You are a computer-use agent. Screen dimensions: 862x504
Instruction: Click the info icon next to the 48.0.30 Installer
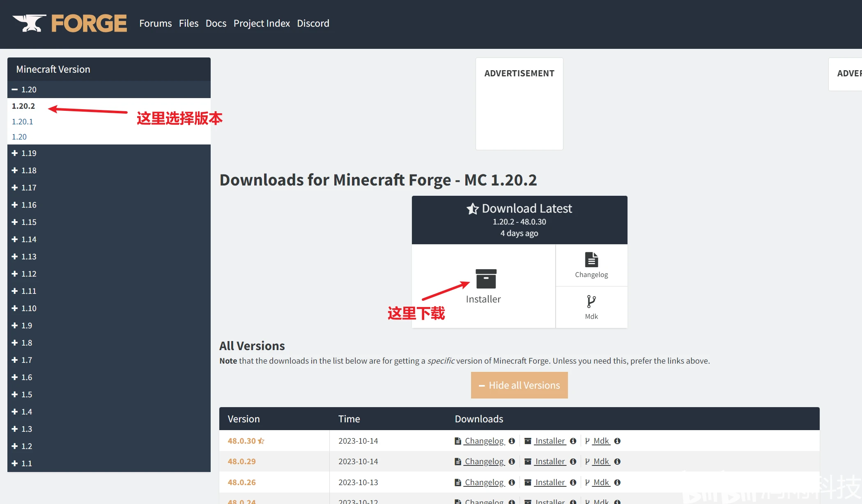(573, 441)
